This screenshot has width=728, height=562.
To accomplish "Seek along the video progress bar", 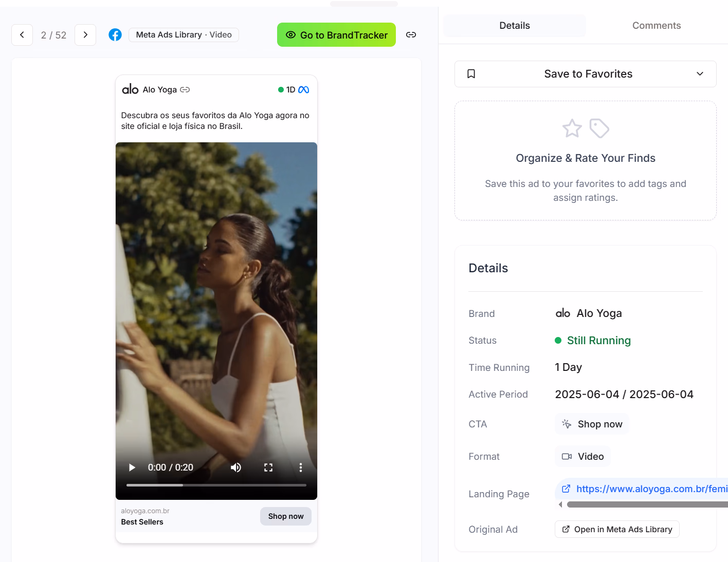I will click(216, 485).
